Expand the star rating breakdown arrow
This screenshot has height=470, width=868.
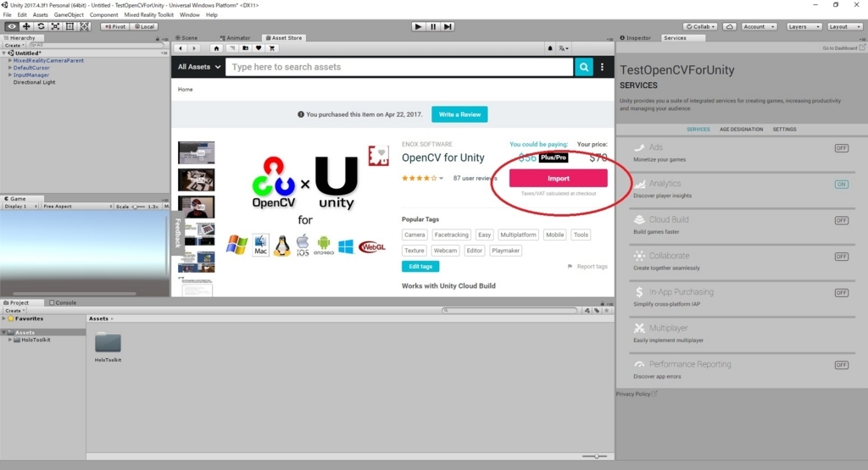[x=441, y=179]
